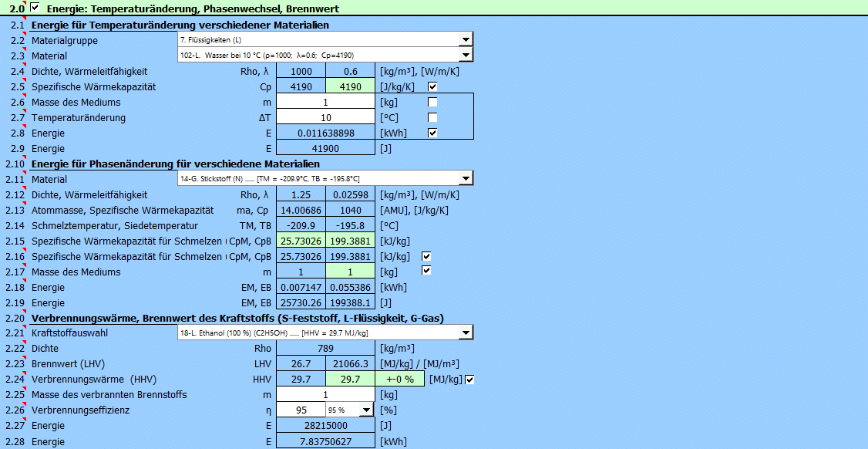This screenshot has height=449, width=868.
Task: Click the green HHV input cell showing 29.7
Action: click(350, 380)
